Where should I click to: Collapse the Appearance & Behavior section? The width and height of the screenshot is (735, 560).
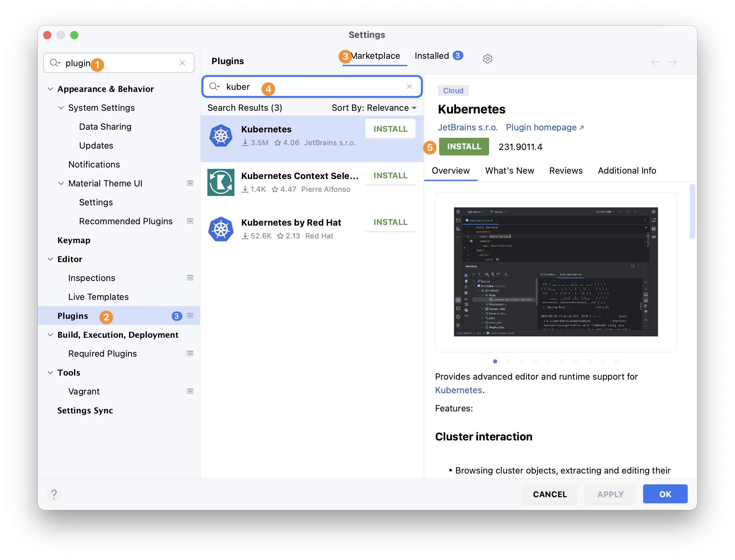point(50,89)
